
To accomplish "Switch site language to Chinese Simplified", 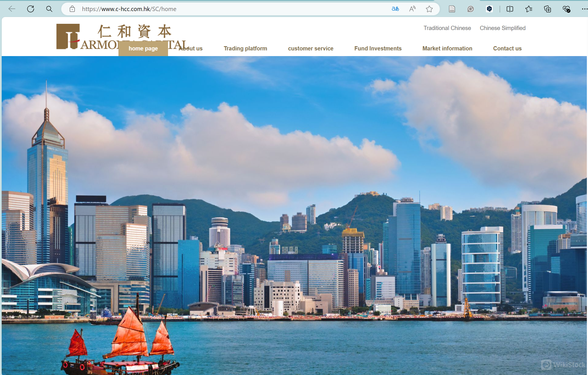I will (x=502, y=28).
